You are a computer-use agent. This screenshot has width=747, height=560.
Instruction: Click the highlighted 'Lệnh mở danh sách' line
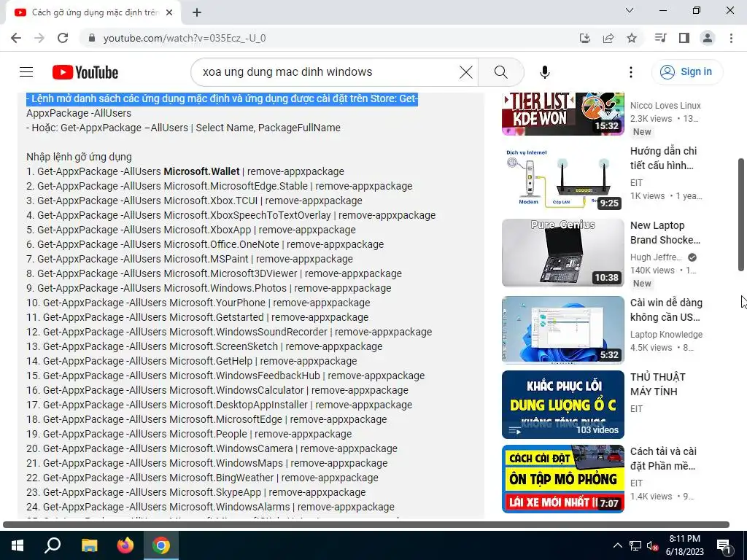click(222, 98)
